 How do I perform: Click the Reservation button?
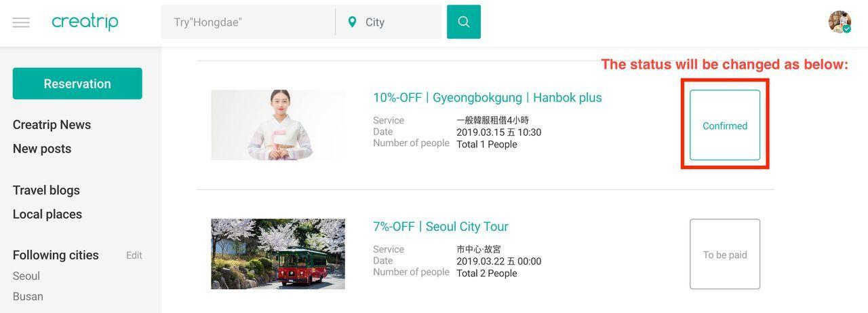(x=77, y=84)
